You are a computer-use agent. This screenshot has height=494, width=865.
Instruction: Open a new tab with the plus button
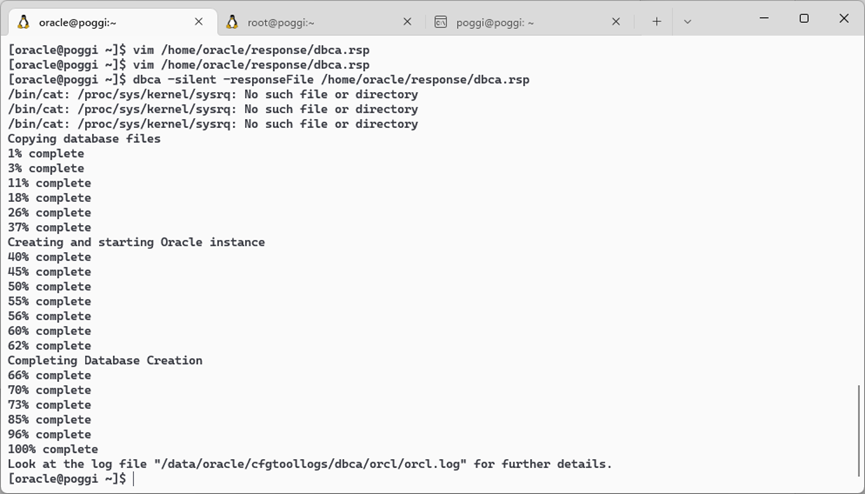click(656, 21)
